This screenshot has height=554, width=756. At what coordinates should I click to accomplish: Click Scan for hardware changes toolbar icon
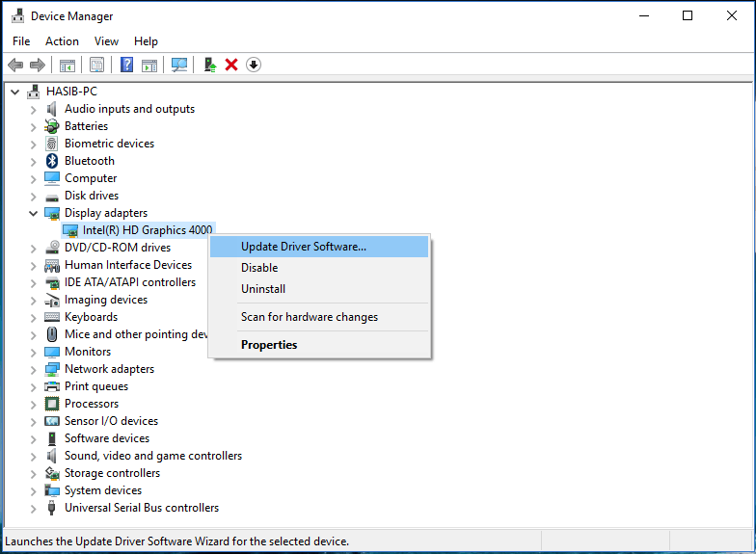[179, 65]
